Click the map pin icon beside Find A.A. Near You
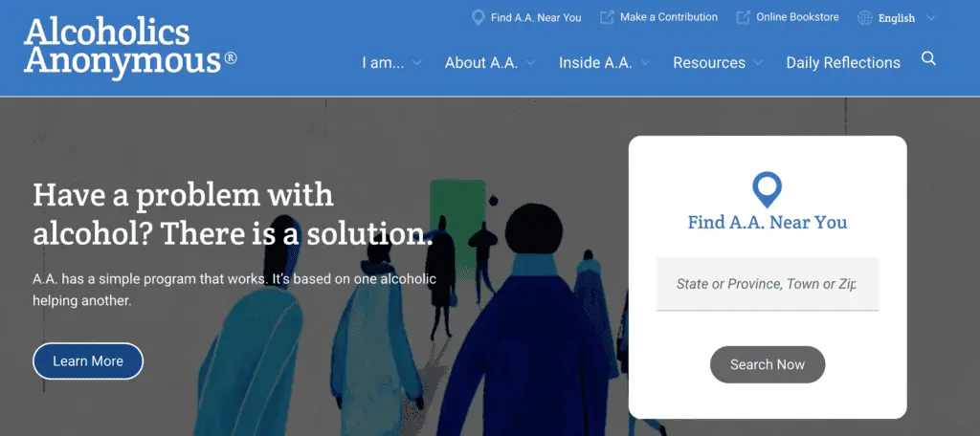Screen dimensions: 980x436 tap(479, 17)
